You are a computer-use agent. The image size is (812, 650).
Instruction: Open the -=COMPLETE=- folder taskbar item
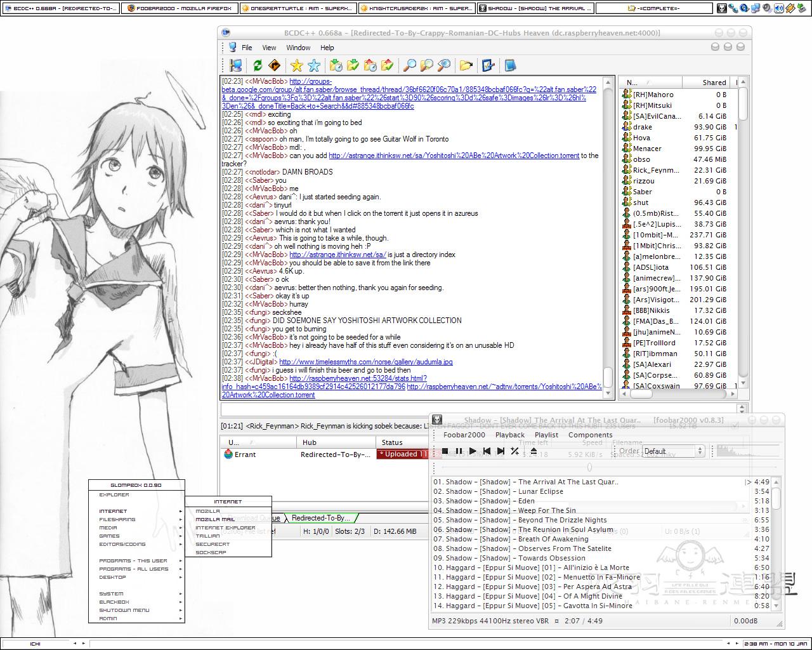[653, 8]
